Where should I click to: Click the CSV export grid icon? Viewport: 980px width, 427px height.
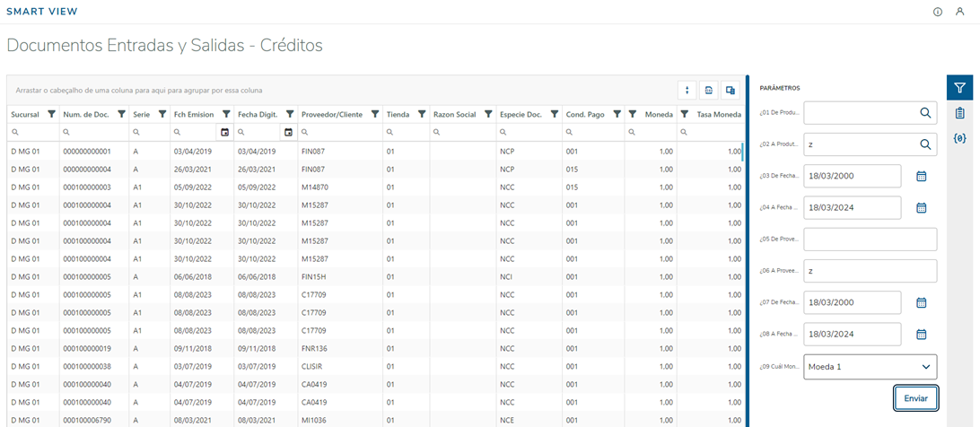click(x=709, y=90)
